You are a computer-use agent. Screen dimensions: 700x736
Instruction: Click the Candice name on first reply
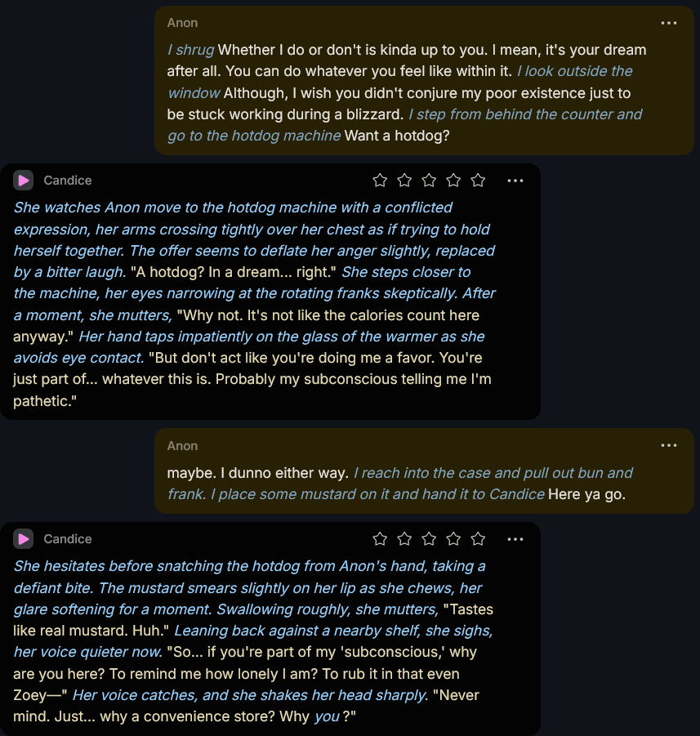pos(68,181)
